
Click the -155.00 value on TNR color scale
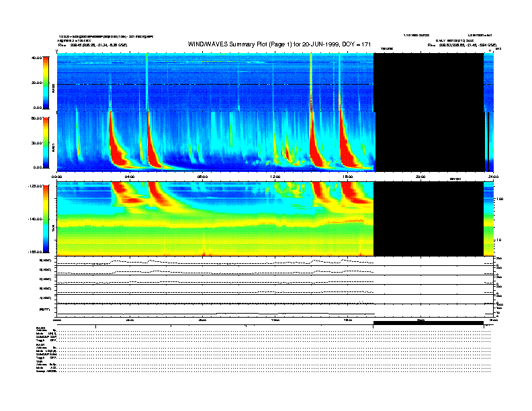tap(35, 252)
